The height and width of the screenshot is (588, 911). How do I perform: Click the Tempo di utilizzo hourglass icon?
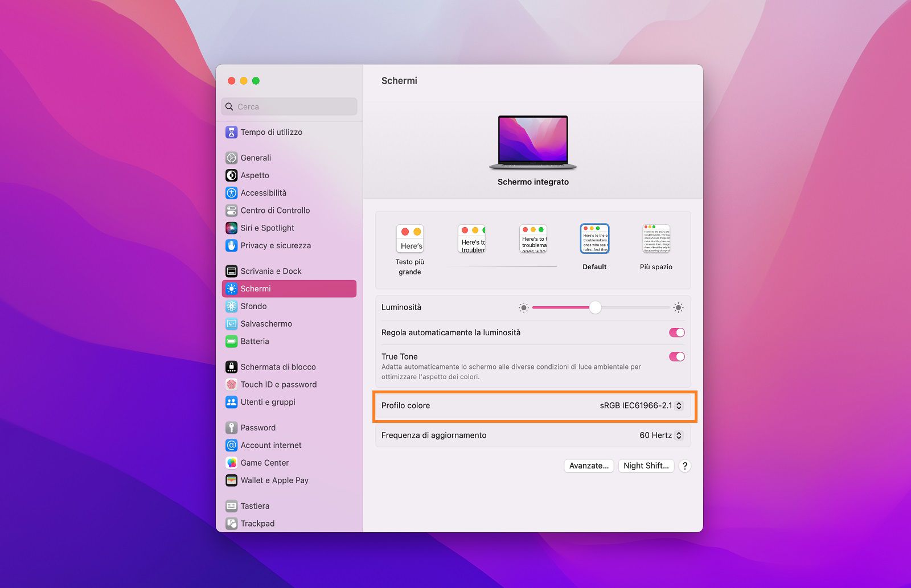[x=231, y=132]
